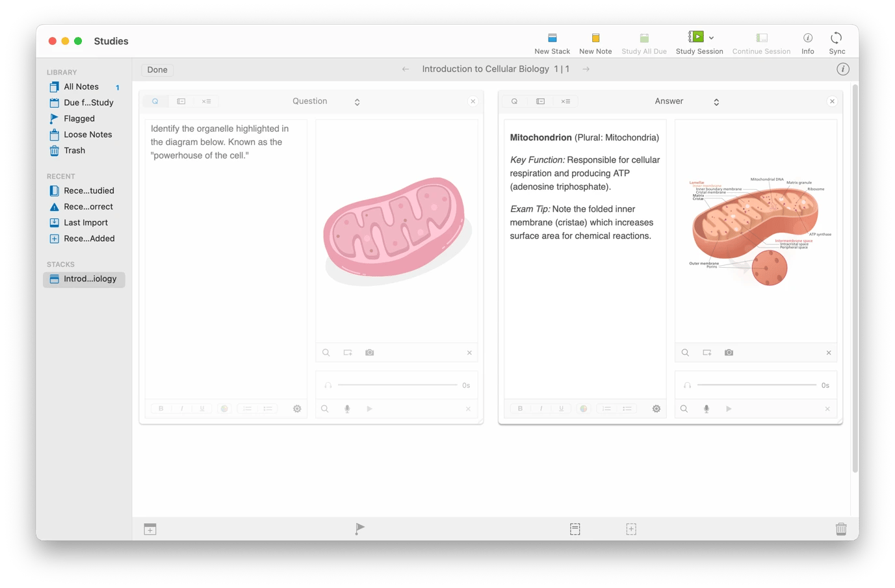This screenshot has height=588, width=895.
Task: Select Recently Studied smart group
Action: click(84, 190)
